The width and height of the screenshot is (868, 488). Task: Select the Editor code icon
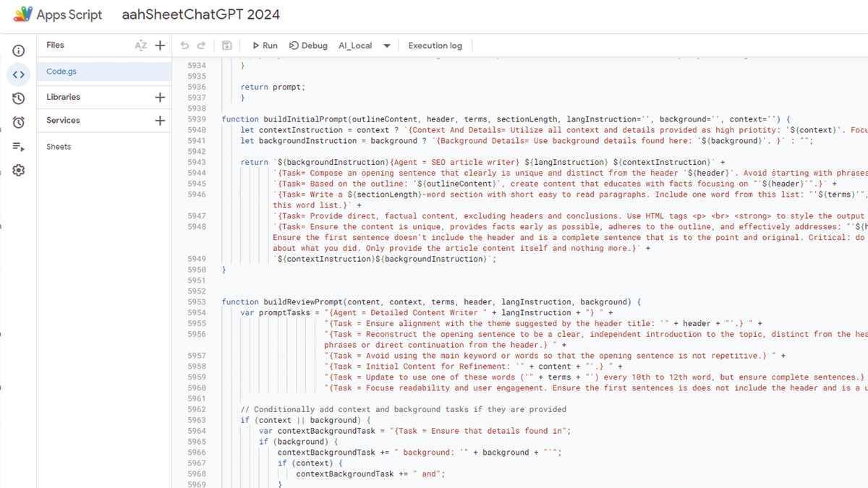click(x=18, y=74)
